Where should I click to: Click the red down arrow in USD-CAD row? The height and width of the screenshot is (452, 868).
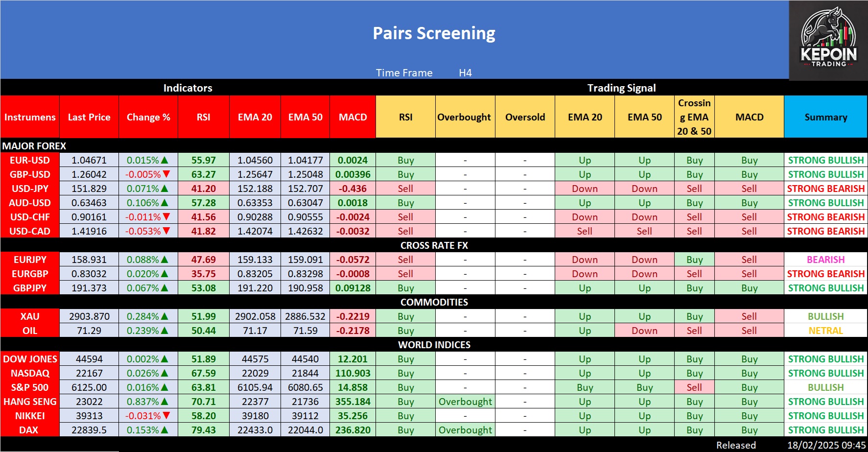pos(166,231)
